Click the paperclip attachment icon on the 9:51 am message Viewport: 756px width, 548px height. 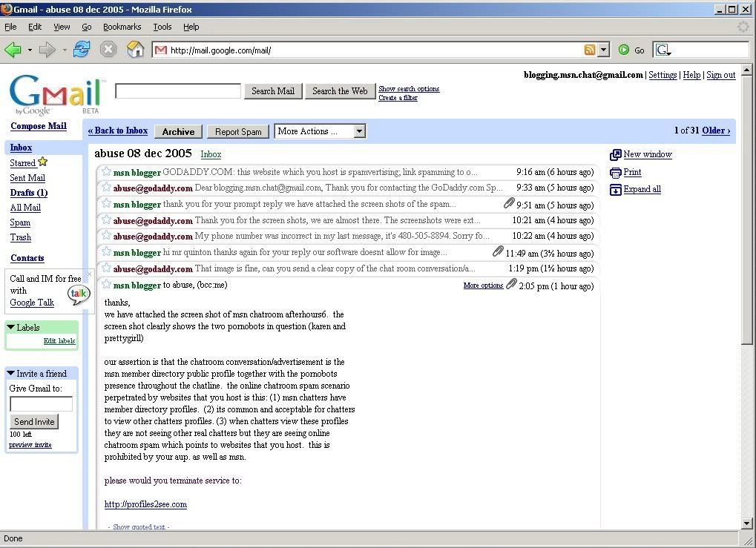[x=509, y=203]
